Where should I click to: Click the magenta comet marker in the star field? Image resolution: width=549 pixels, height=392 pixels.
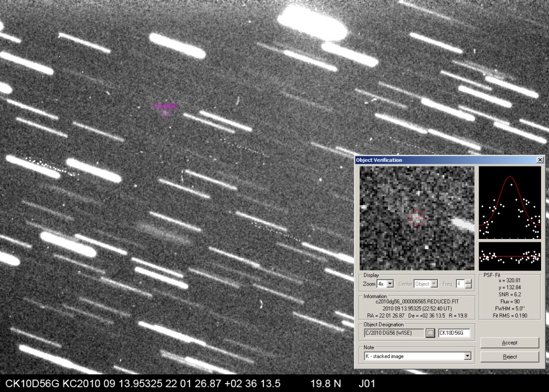click(165, 110)
